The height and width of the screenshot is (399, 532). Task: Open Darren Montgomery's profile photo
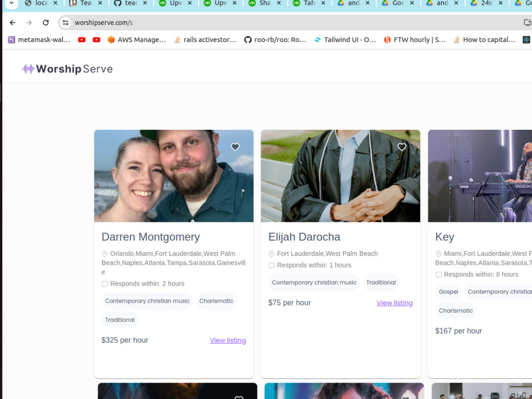(174, 176)
